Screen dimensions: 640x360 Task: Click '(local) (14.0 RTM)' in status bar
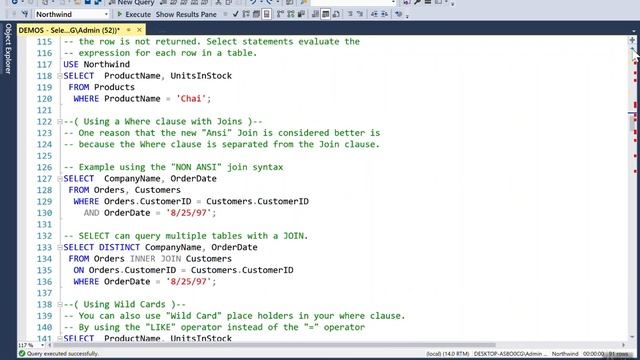click(x=447, y=354)
